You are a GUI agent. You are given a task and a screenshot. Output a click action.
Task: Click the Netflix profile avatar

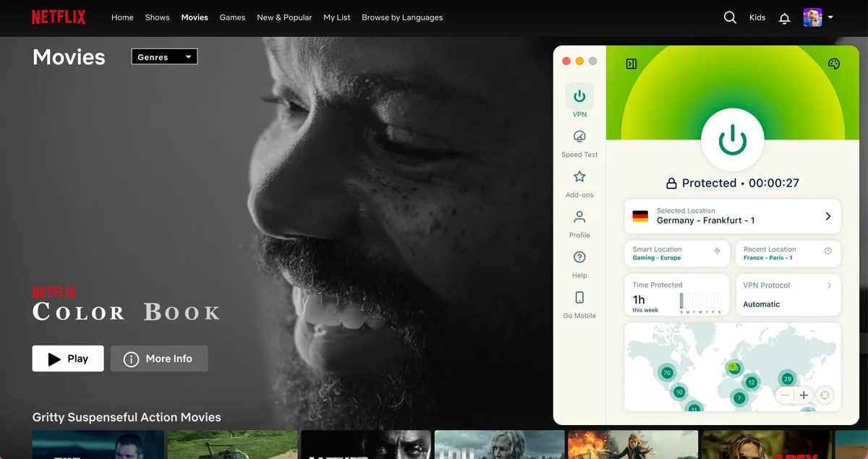pos(812,17)
